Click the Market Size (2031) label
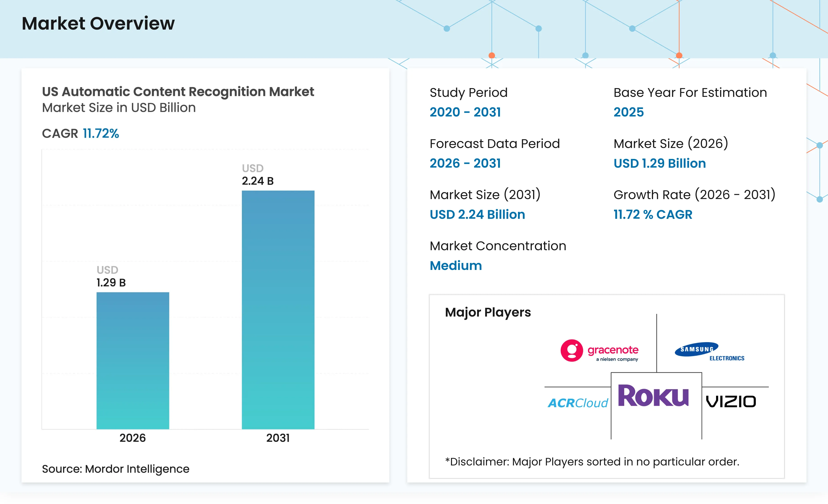 (x=485, y=195)
